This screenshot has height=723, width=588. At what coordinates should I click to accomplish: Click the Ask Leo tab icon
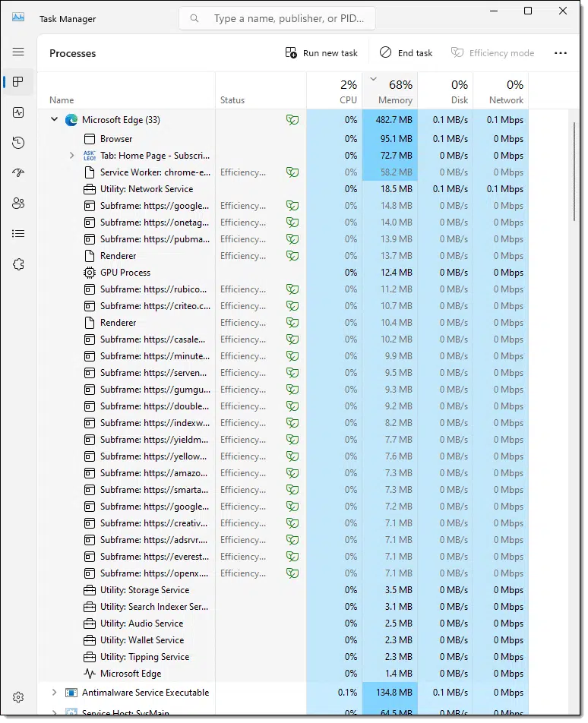90,156
